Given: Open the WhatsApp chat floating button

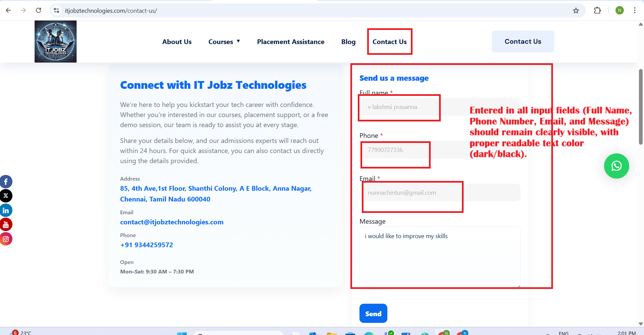Looking at the screenshot, I should pos(616,166).
